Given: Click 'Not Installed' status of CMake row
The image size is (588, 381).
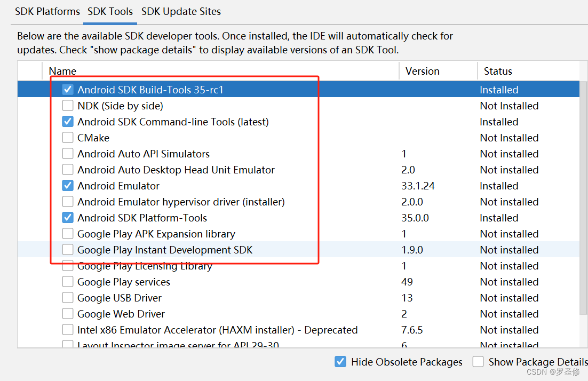Looking at the screenshot, I should [509, 138].
